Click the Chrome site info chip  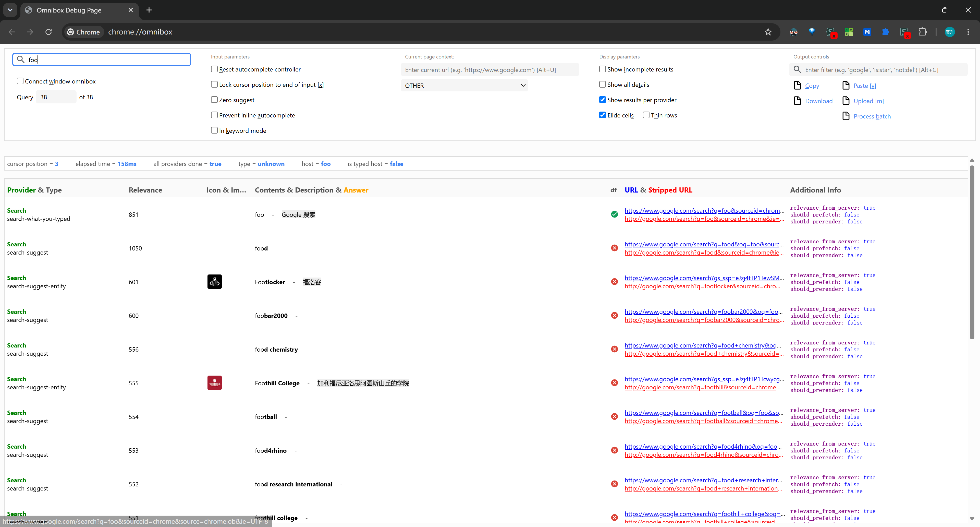pos(83,32)
